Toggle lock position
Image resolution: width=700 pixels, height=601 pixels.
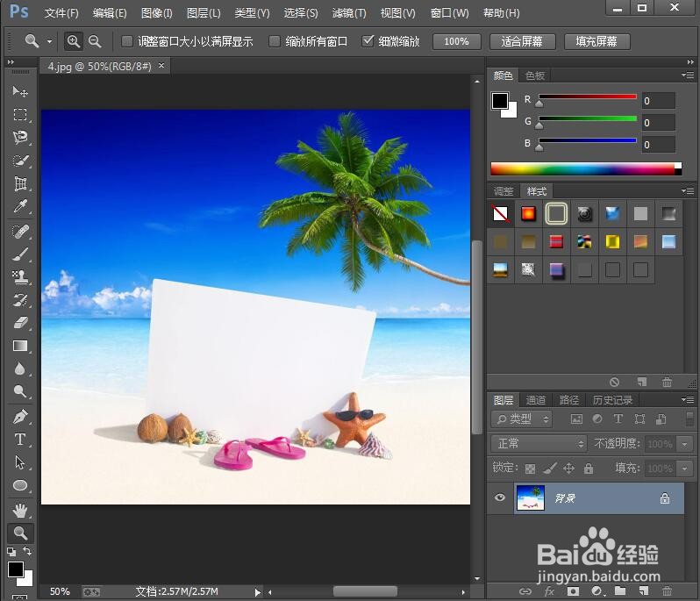click(568, 468)
